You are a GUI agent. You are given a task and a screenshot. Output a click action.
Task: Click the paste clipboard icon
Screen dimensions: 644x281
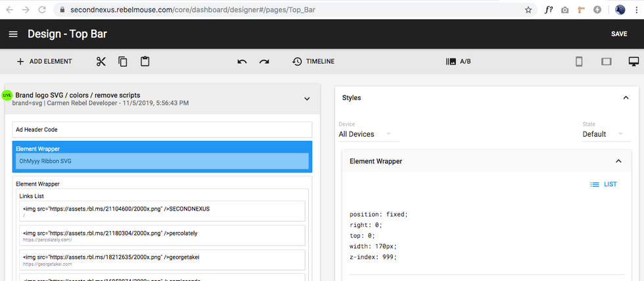145,61
